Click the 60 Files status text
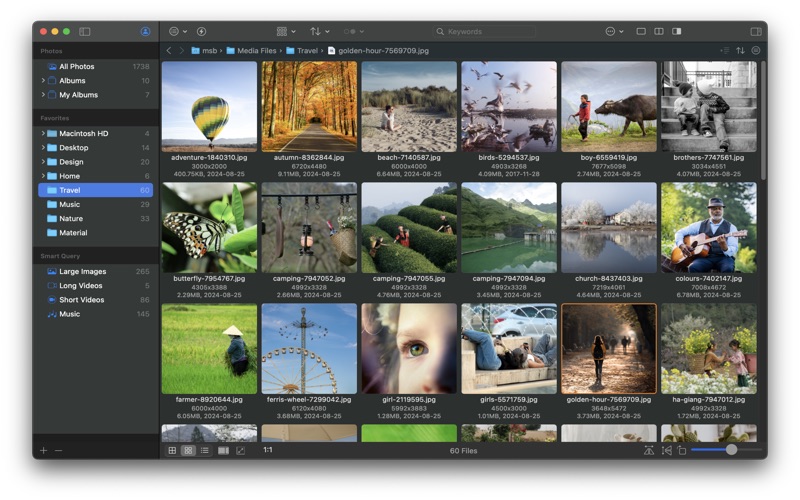This screenshot has height=500, width=800. point(463,451)
